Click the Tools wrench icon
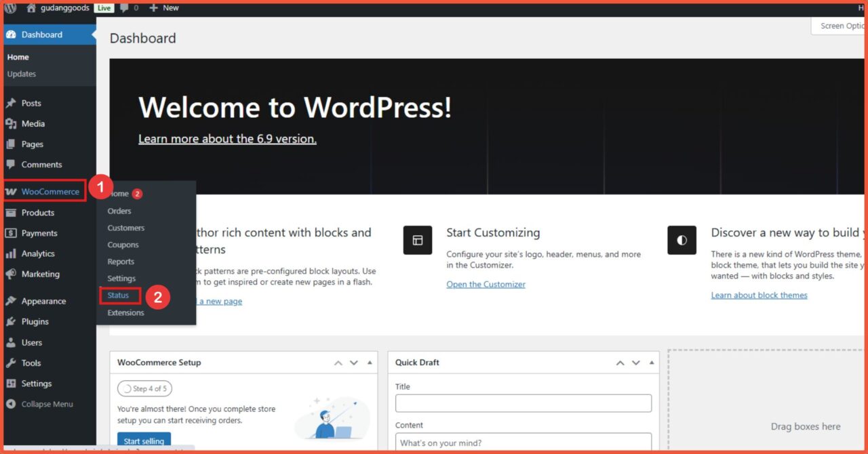The image size is (868, 454). (x=11, y=363)
